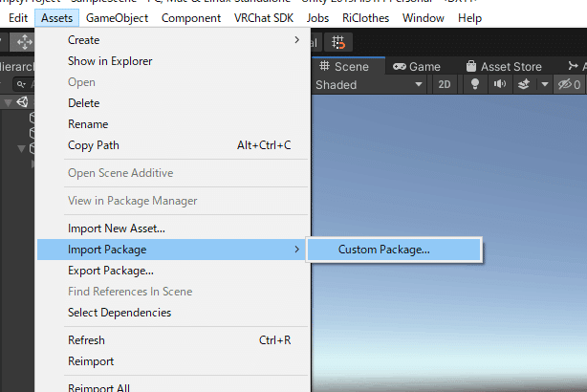Toggle scene audio with the speaker icon
This screenshot has width=587, height=392.
click(499, 85)
